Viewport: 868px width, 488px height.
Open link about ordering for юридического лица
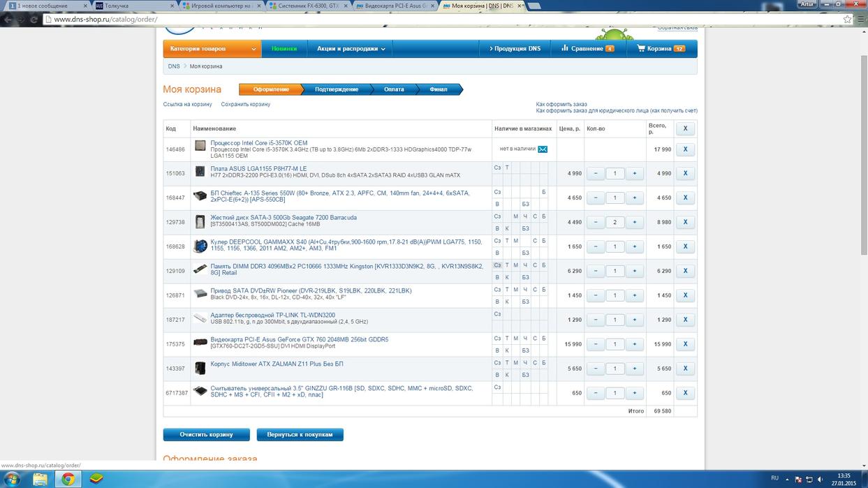[x=617, y=110]
